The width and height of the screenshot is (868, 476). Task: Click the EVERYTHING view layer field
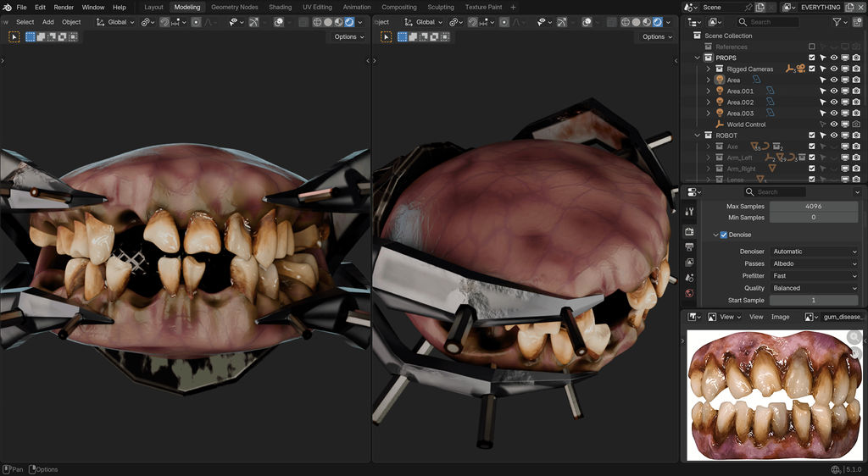pos(820,7)
